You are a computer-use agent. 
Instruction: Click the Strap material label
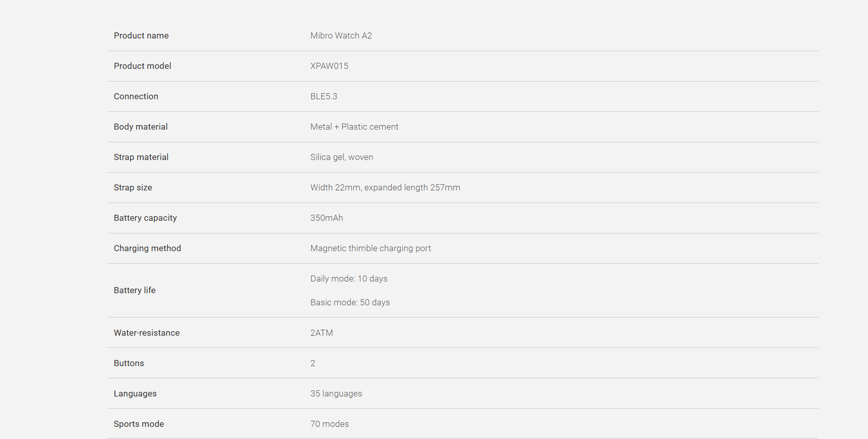[x=141, y=157]
